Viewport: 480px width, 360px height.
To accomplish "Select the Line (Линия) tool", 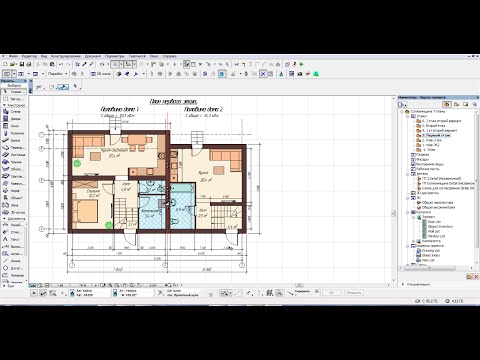I will (13, 261).
